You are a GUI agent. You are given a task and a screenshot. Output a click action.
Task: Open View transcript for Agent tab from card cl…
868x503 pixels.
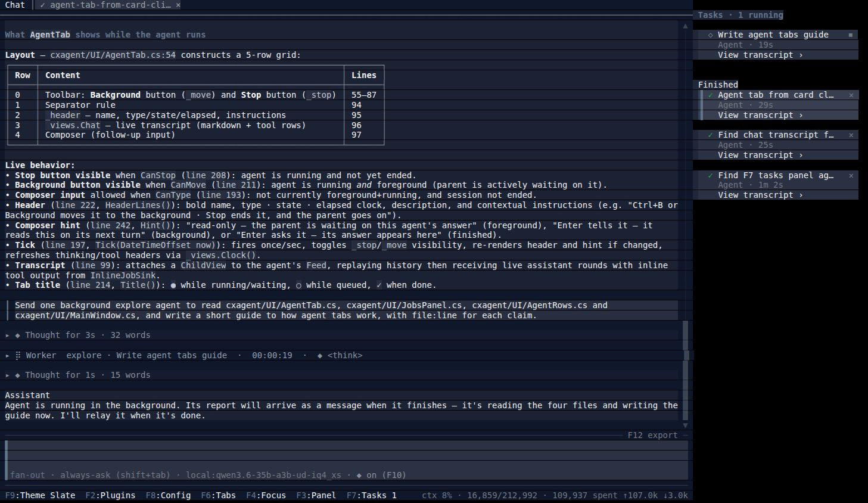(760, 116)
